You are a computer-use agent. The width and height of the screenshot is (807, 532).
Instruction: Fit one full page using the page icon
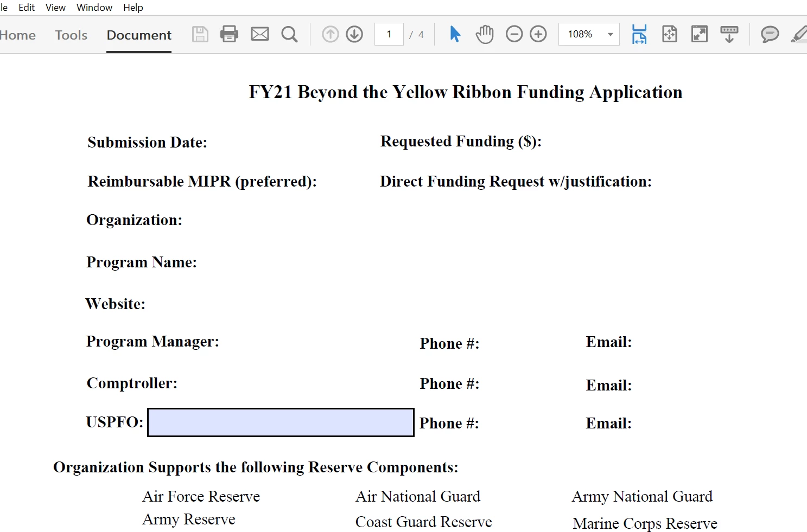670,34
